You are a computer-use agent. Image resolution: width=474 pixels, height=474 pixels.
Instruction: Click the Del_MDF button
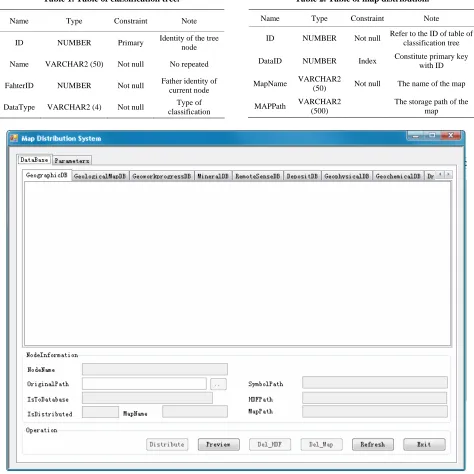coord(270,444)
